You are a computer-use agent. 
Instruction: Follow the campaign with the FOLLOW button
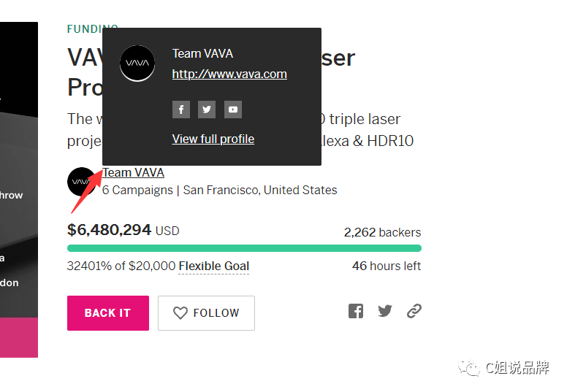(x=206, y=313)
